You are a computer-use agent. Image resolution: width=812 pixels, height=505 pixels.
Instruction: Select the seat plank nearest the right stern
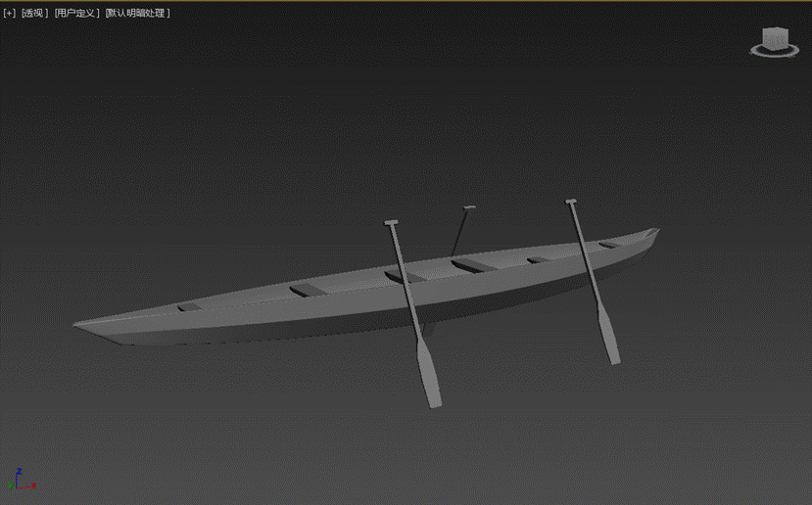pos(609,244)
